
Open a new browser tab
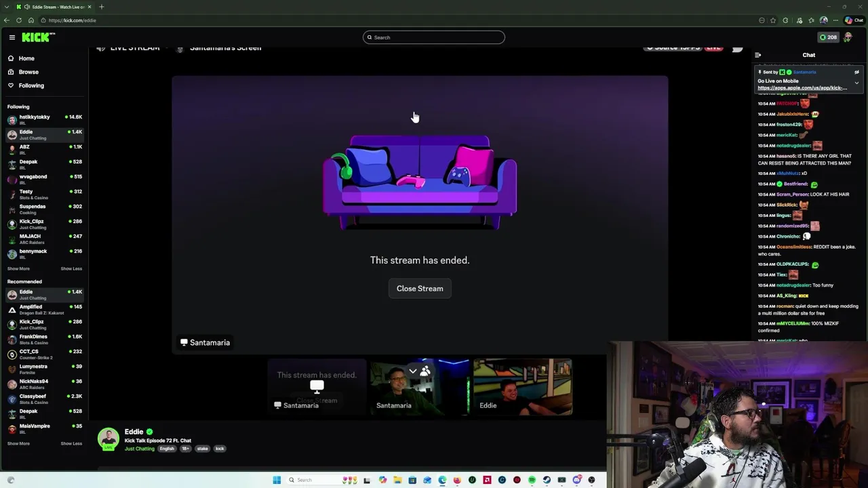click(102, 7)
